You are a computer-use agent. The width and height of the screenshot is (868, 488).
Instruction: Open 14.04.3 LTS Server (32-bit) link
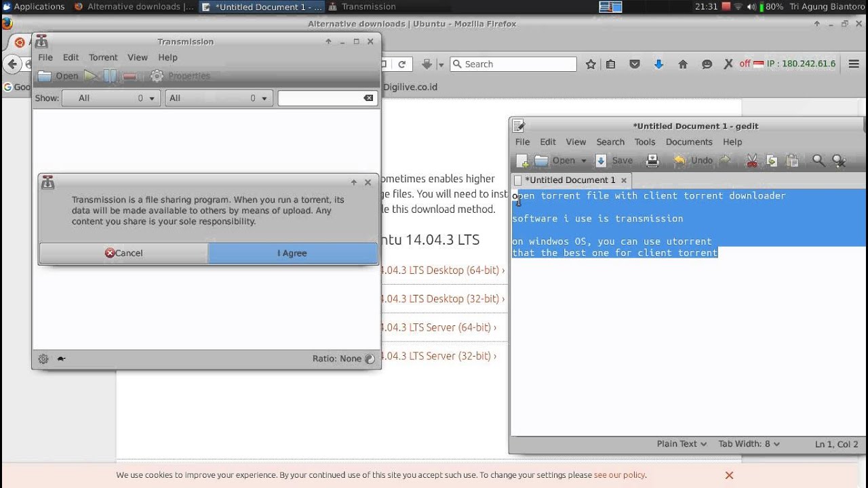point(438,356)
